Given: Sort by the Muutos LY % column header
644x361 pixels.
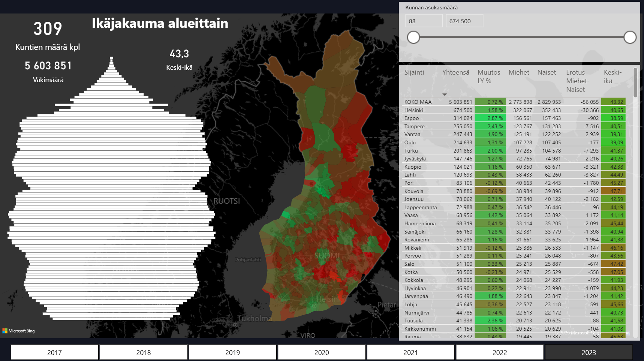Looking at the screenshot, I should [x=488, y=76].
